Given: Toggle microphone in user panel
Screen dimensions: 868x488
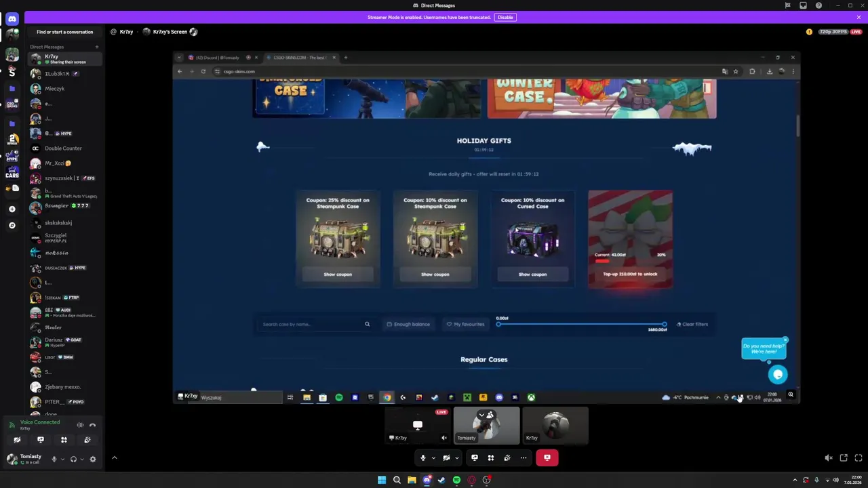Looking at the screenshot, I should (x=54, y=459).
